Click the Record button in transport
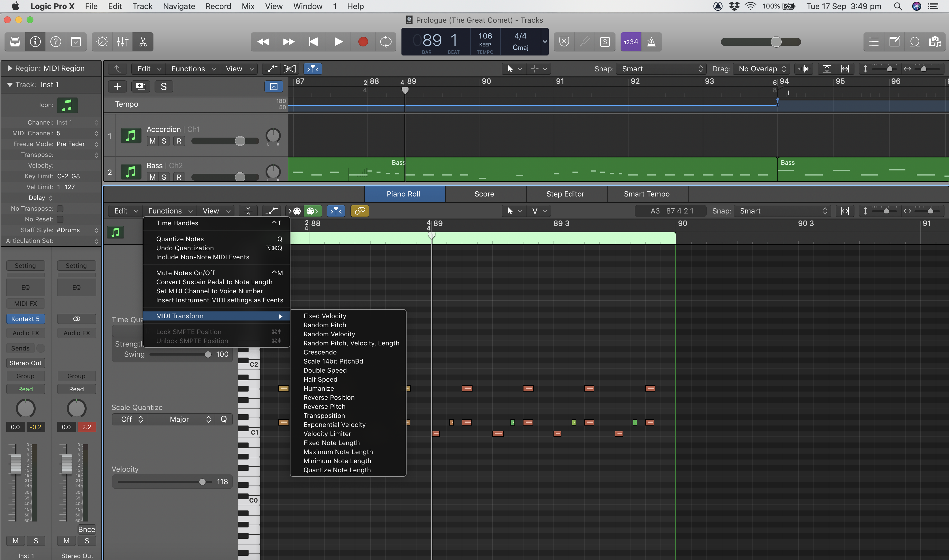 pos(363,42)
